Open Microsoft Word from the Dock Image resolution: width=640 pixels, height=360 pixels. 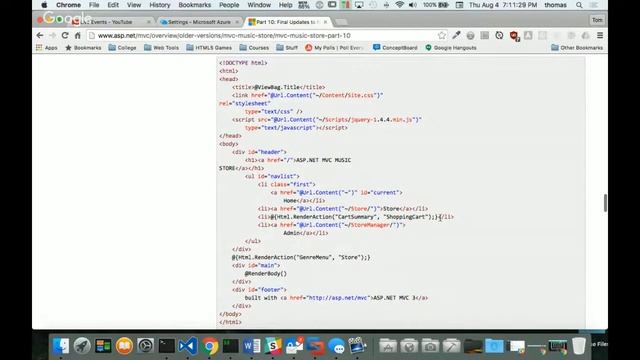pyautogui.click(x=251, y=346)
